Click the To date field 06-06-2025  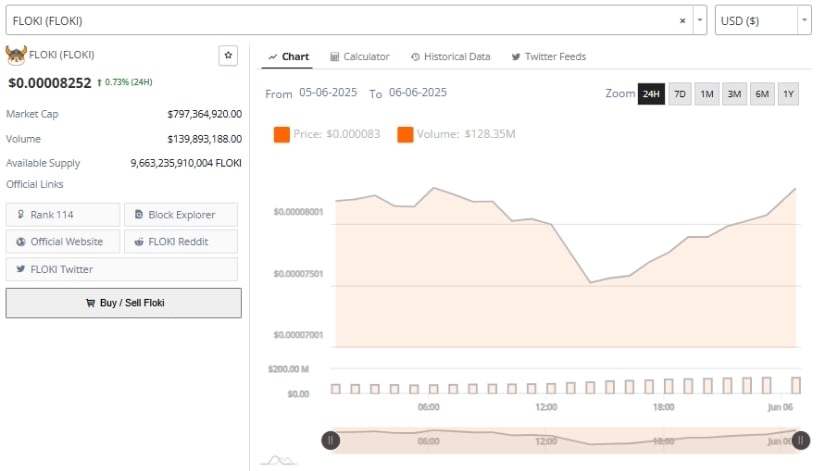pos(417,93)
